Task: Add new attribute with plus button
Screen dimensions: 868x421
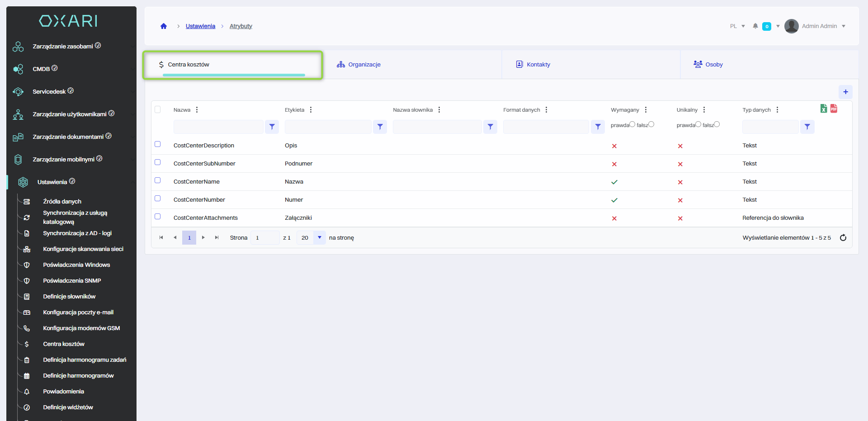Action: (845, 92)
